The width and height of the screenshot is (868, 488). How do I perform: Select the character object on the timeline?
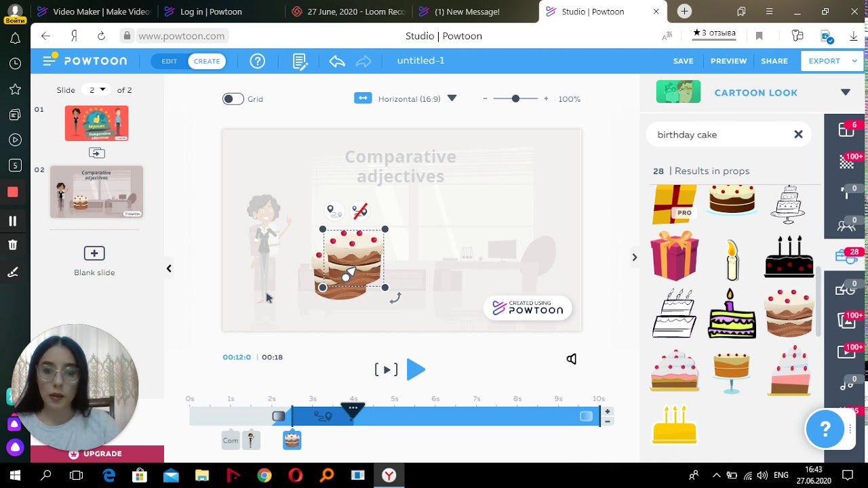250,440
